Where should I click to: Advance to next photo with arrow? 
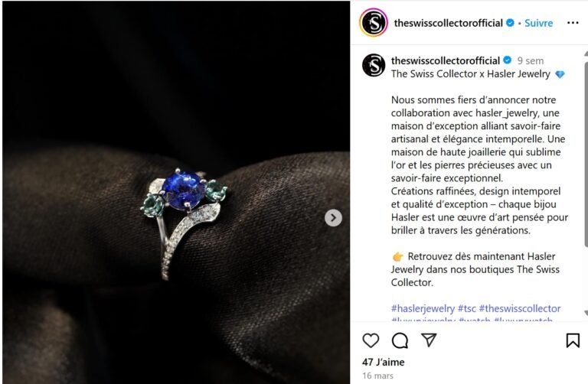333,218
